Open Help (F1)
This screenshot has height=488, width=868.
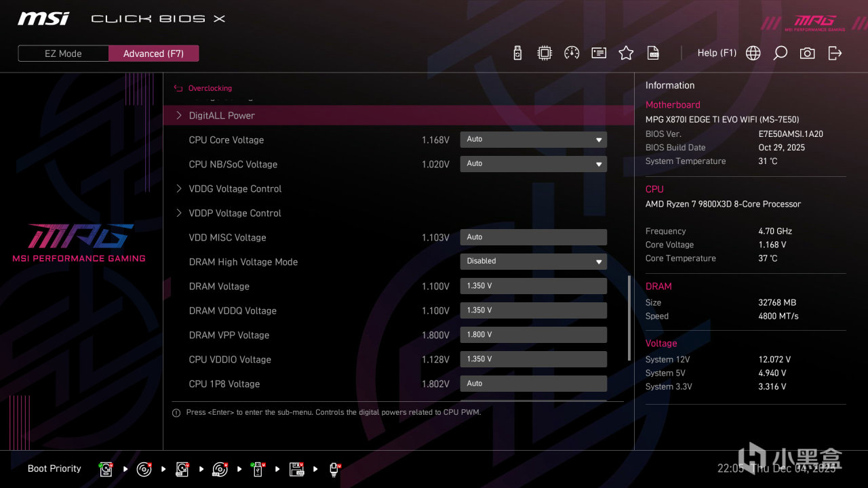[717, 53]
